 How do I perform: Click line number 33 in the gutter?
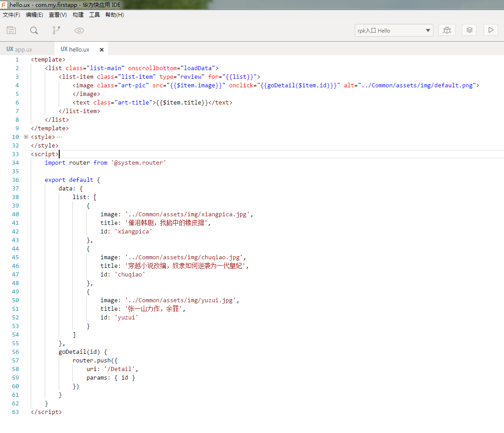(15, 154)
